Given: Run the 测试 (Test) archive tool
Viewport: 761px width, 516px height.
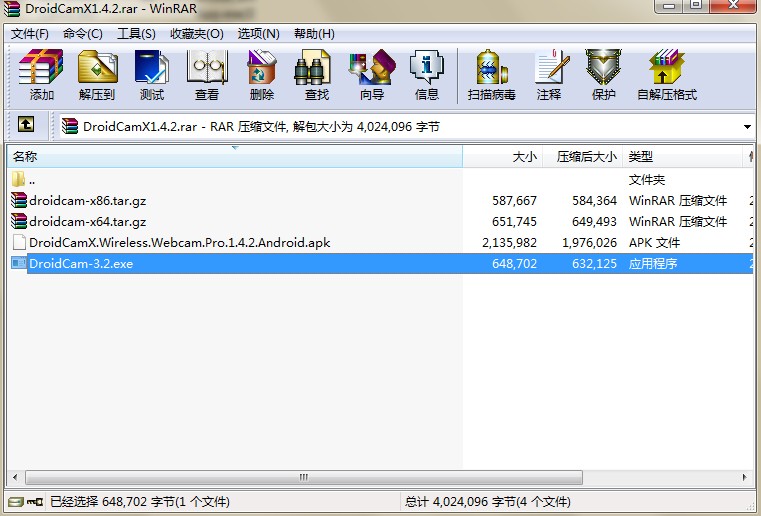Looking at the screenshot, I should (x=152, y=75).
